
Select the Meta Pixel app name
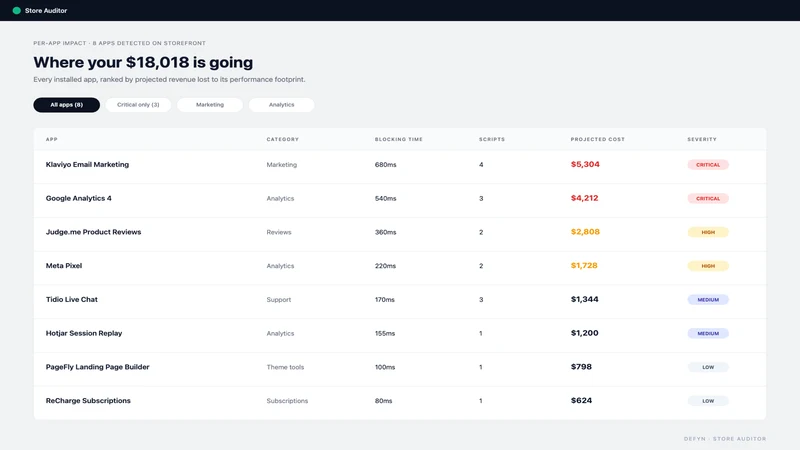(x=64, y=265)
